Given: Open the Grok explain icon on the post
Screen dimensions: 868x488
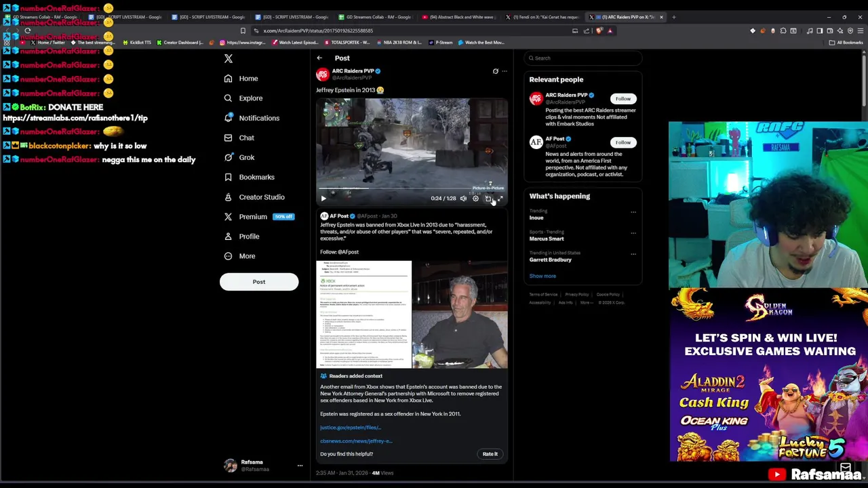Looking at the screenshot, I should [x=495, y=71].
